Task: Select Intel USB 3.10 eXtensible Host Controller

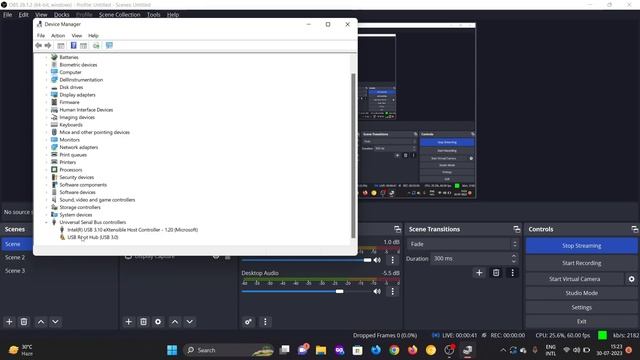Action: pyautogui.click(x=133, y=230)
